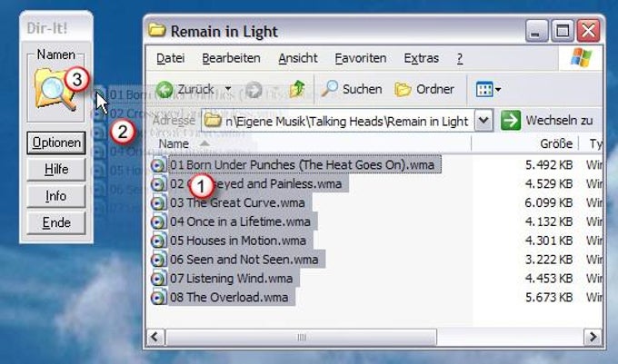The width and height of the screenshot is (618, 364).
Task: Click the media icon of 03 The Great Curve
Action: [x=158, y=203]
